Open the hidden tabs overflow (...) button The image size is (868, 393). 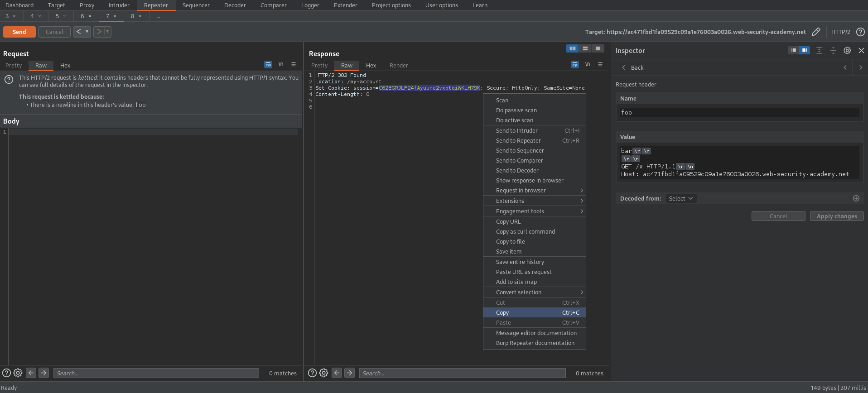point(158,16)
